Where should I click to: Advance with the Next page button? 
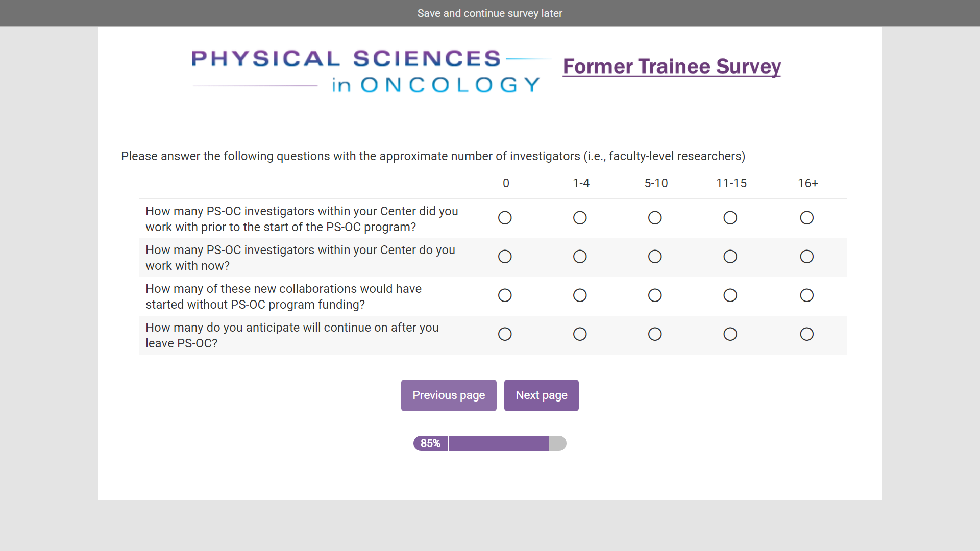(541, 395)
